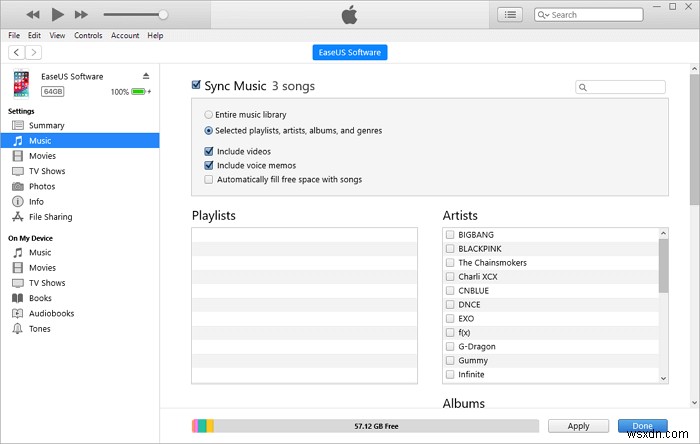Click main pane scroll-up arrow

pos(694,69)
